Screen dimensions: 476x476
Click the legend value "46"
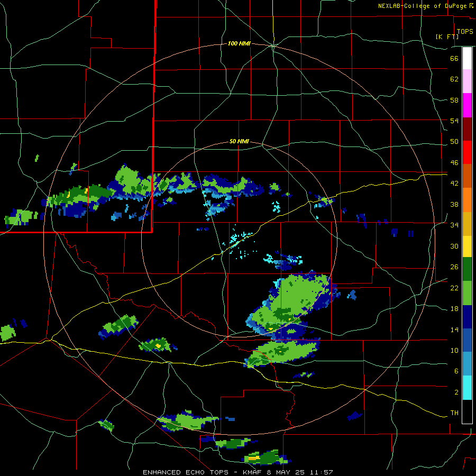tap(454, 163)
